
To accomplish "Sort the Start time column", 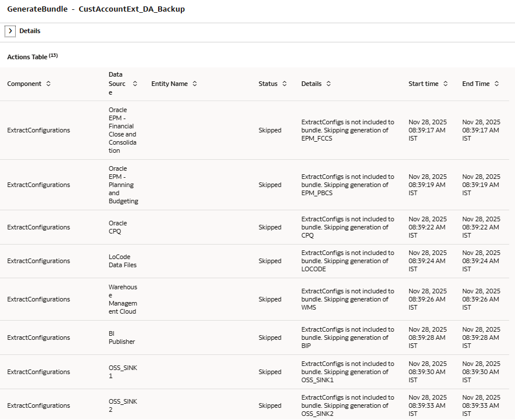I will (446, 84).
